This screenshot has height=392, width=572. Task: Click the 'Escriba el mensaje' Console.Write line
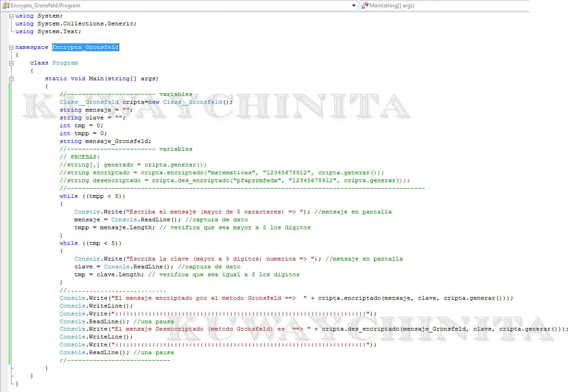pos(233,212)
